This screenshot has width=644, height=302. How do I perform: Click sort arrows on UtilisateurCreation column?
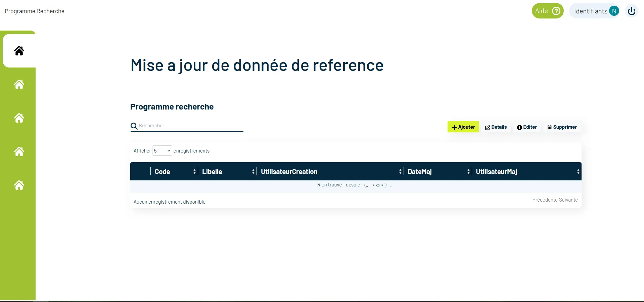400,172
